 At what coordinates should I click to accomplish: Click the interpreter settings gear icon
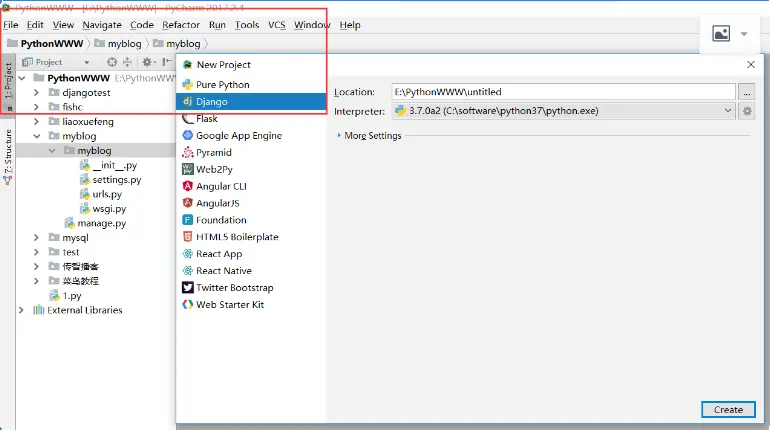pyautogui.click(x=747, y=111)
